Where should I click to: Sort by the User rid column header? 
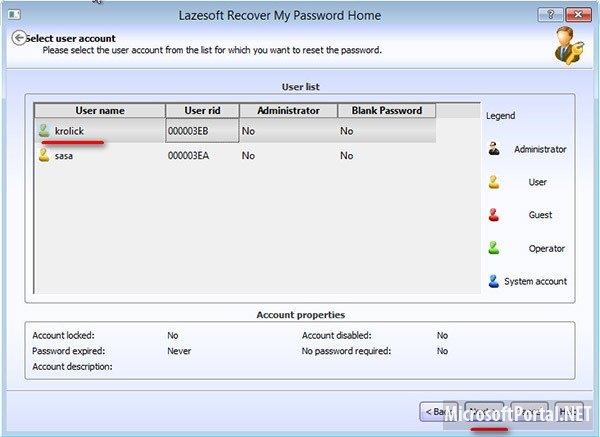coord(202,111)
